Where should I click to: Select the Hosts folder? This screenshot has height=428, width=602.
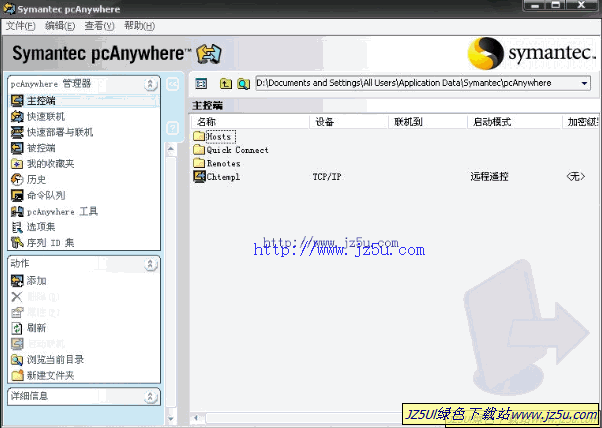(x=215, y=136)
